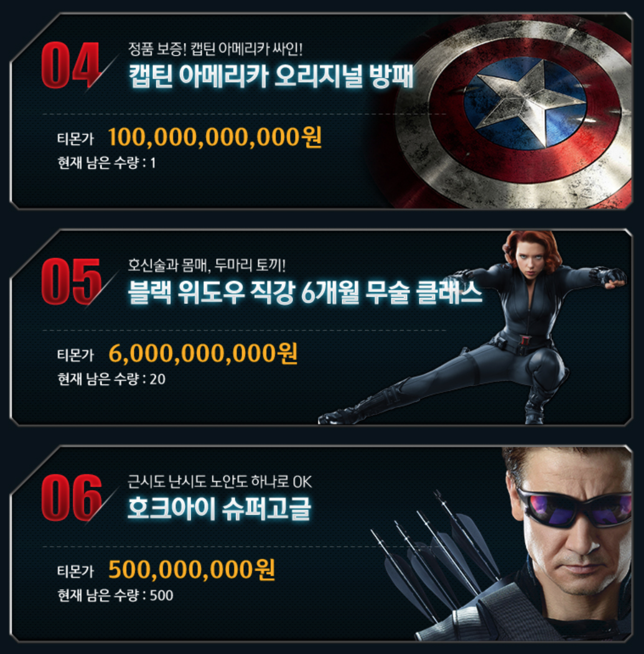Click the 6,000,000,000원 price

point(203,353)
